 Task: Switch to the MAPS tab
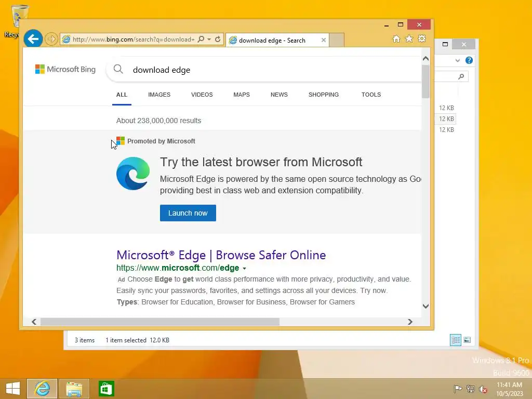[242, 95]
